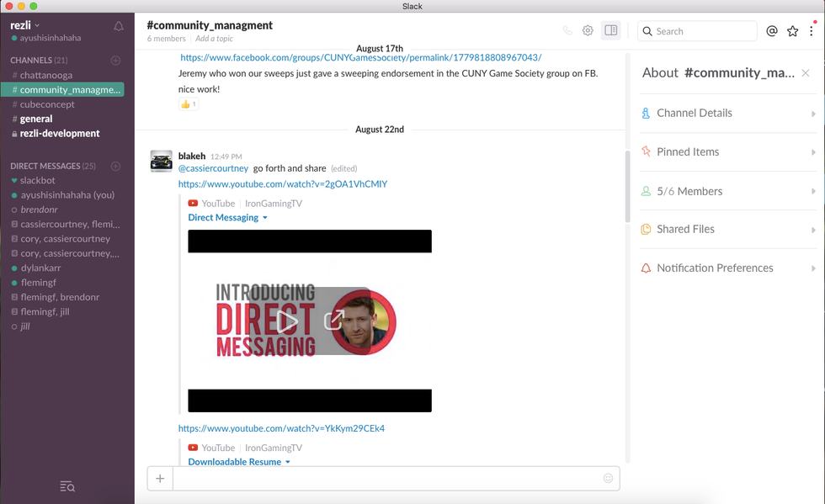825x504 pixels.
Task: Click the add channel plus icon
Action: [x=116, y=61]
